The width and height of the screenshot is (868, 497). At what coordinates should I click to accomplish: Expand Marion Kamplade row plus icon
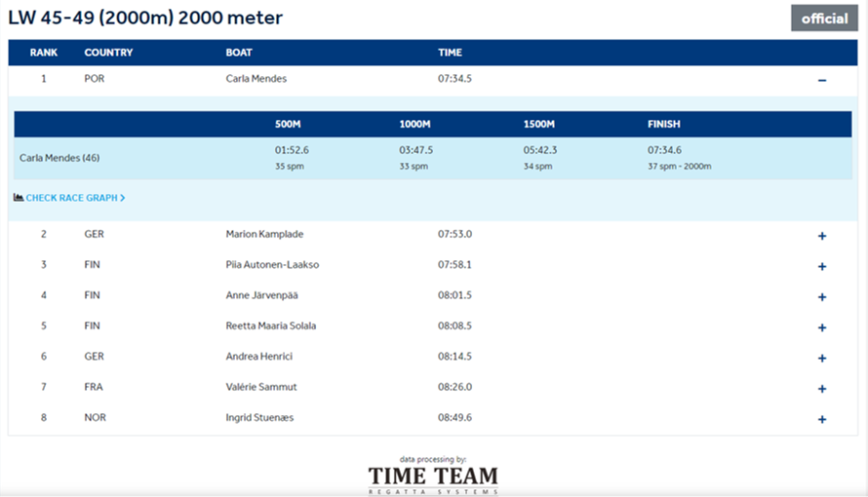click(x=821, y=235)
